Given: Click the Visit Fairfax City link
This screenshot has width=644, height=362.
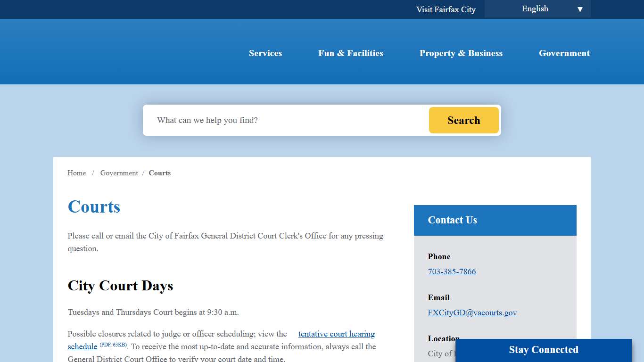Looking at the screenshot, I should [x=446, y=9].
